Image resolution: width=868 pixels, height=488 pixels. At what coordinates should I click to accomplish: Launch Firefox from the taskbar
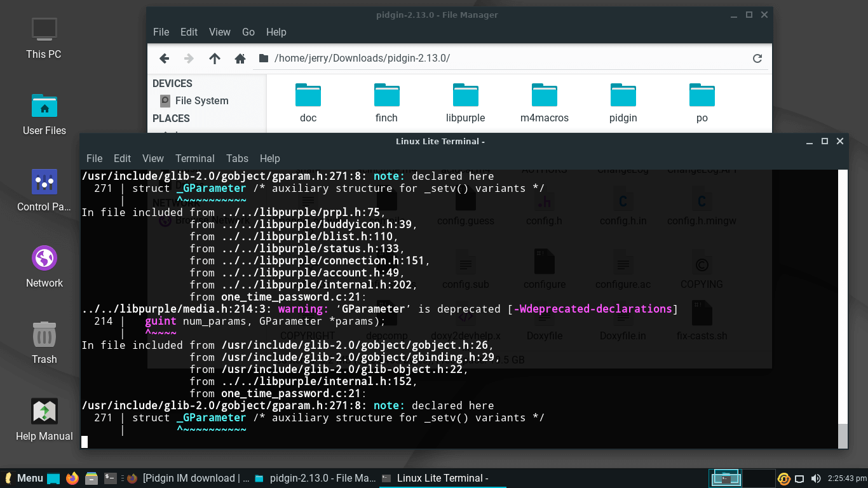point(72,478)
